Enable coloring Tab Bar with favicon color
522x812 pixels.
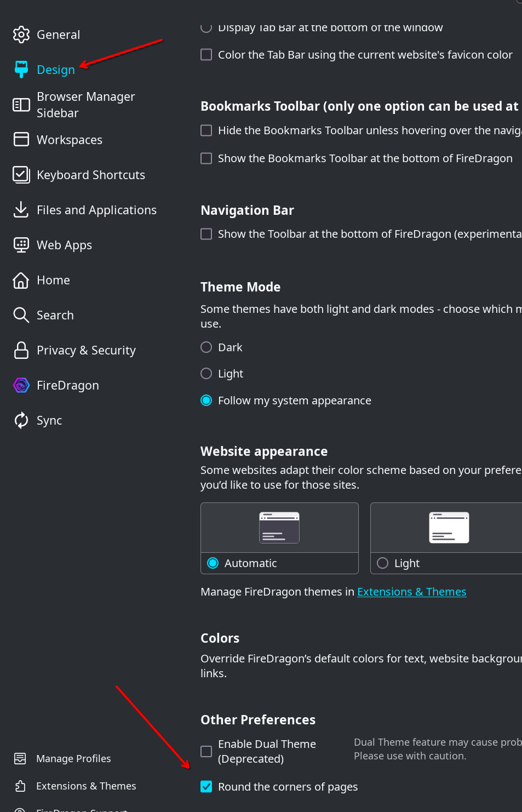pos(206,55)
